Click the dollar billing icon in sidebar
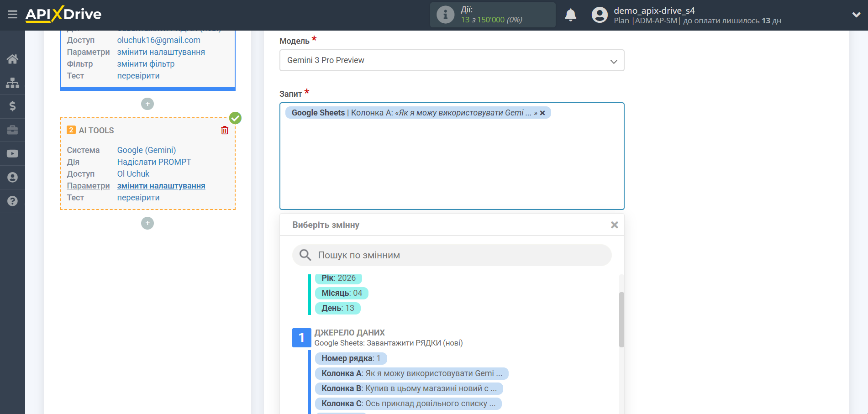Image resolution: width=868 pixels, height=414 pixels. tap(12, 106)
